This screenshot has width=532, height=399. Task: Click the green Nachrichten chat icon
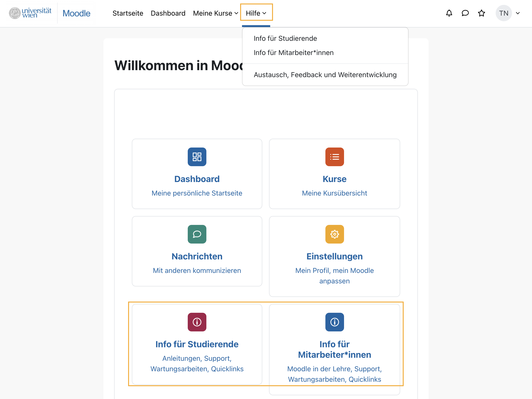tap(197, 234)
